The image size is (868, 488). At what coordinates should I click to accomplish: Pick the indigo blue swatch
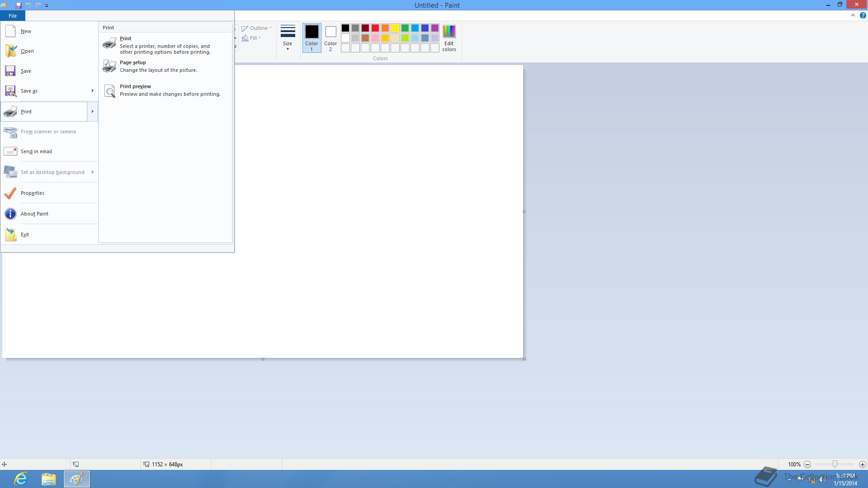click(425, 28)
